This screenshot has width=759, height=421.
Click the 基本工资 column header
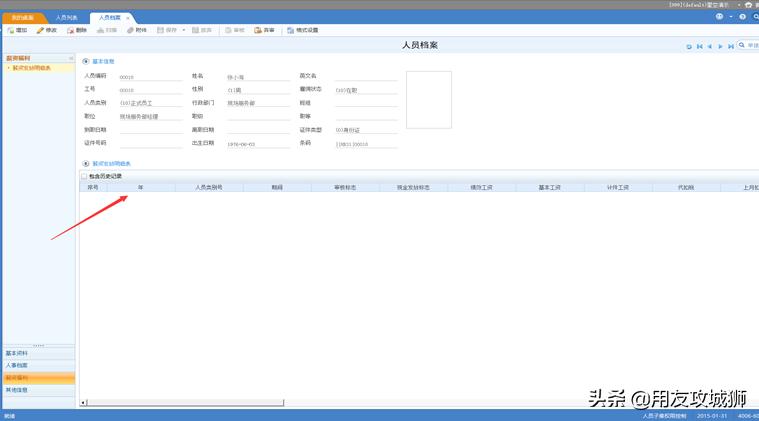click(x=550, y=187)
